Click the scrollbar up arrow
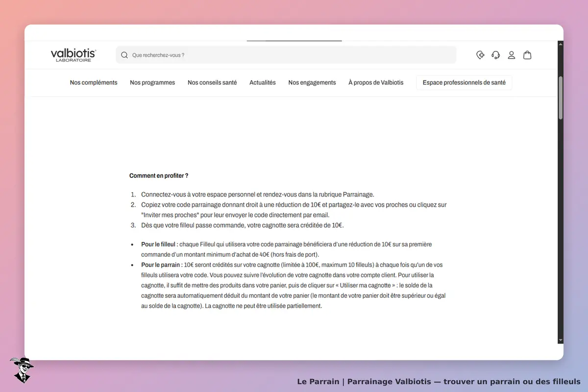This screenshot has width=588, height=392. pyautogui.click(x=561, y=44)
